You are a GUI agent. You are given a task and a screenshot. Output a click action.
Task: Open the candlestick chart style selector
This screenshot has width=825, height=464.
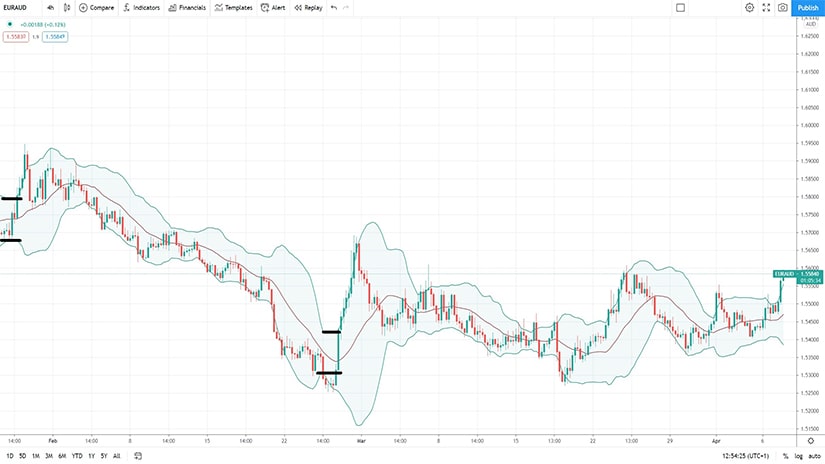pos(67,8)
